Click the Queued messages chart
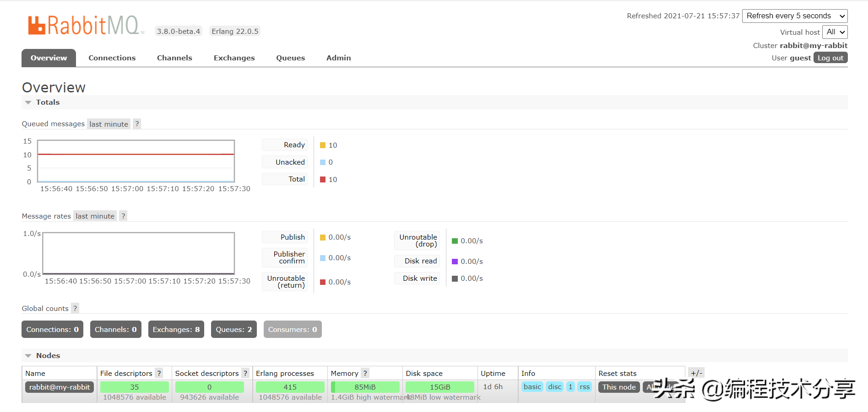The height and width of the screenshot is (412, 868). [136, 161]
